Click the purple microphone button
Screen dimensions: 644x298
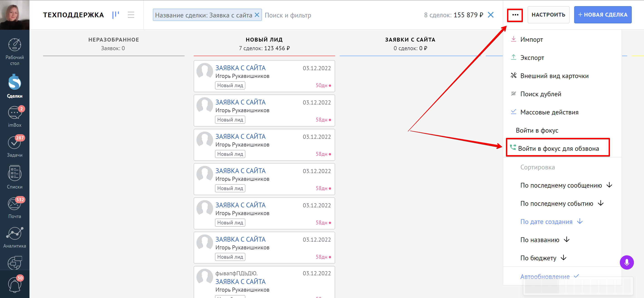coord(627,262)
